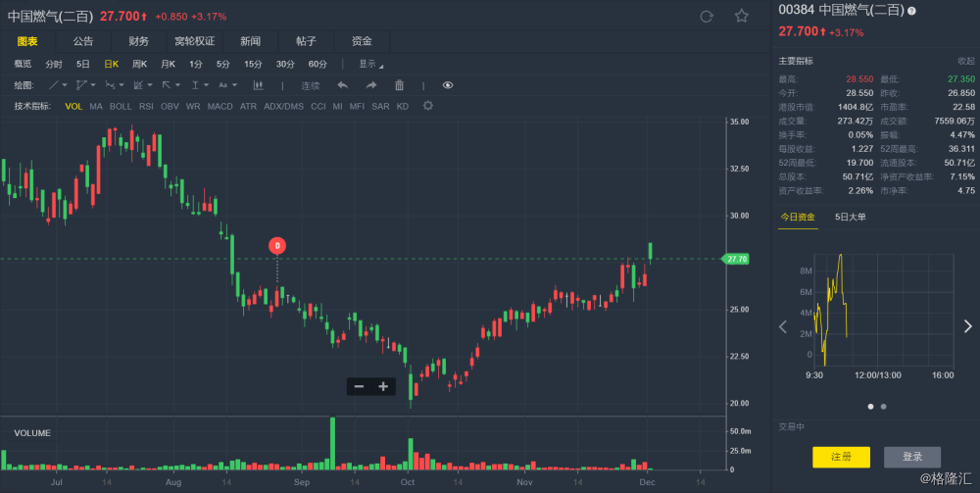Screen dimensions: 980x493
Task: Select the wave pattern drawing tool
Action: pyautogui.click(x=110, y=85)
